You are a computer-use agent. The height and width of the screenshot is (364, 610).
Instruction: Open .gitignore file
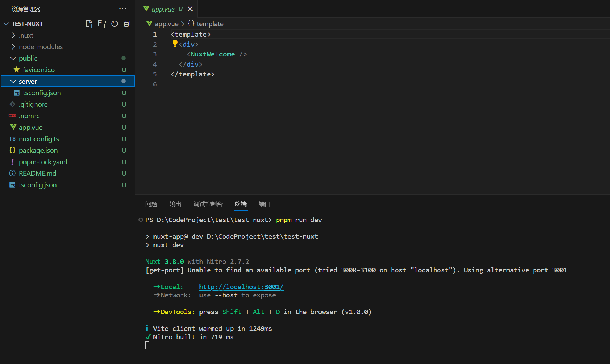(33, 104)
